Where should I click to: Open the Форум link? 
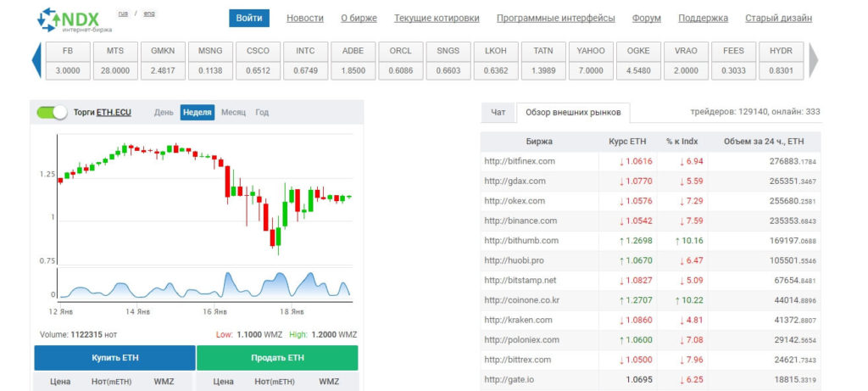click(647, 19)
